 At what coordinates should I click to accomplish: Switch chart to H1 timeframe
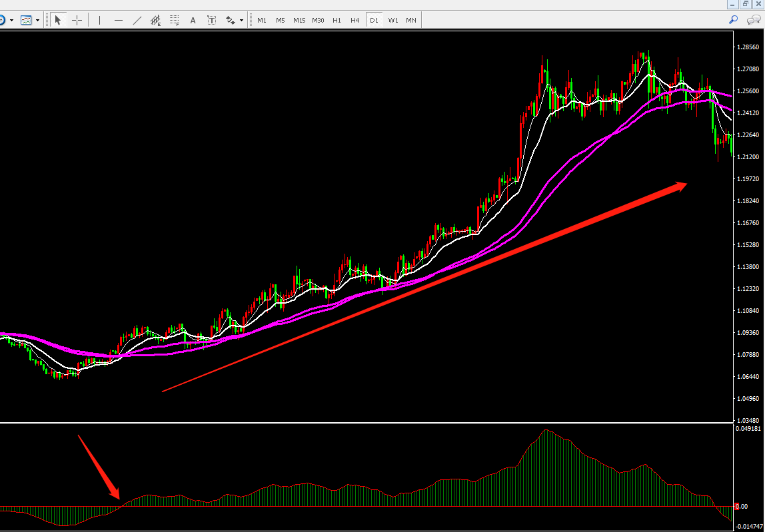point(337,21)
